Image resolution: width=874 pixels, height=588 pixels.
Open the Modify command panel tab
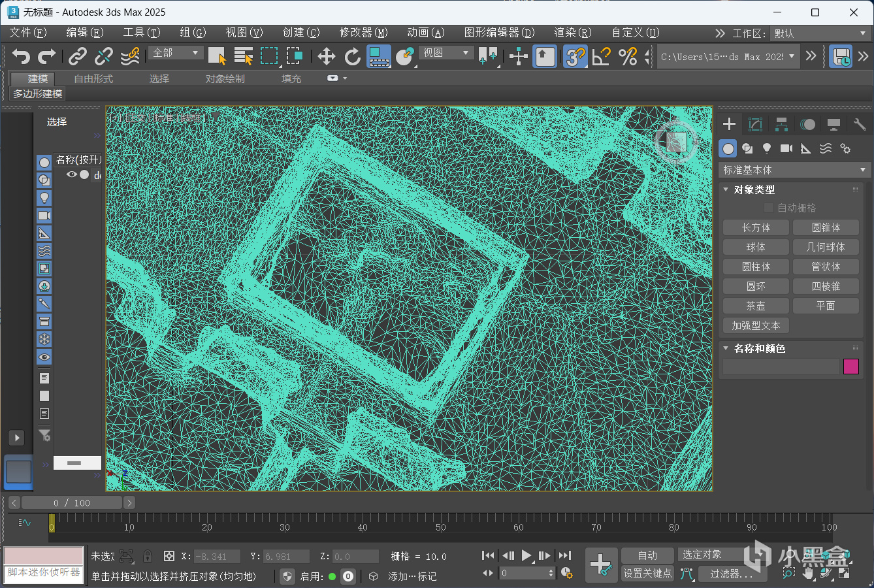[x=755, y=124]
